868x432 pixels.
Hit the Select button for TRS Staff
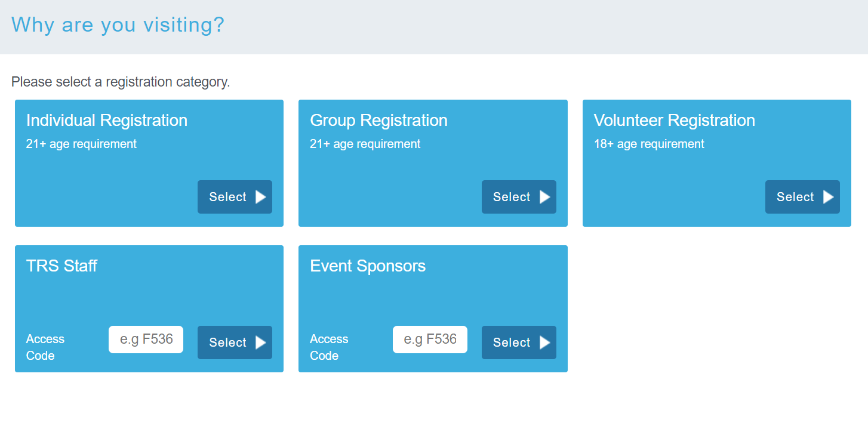[x=235, y=342]
